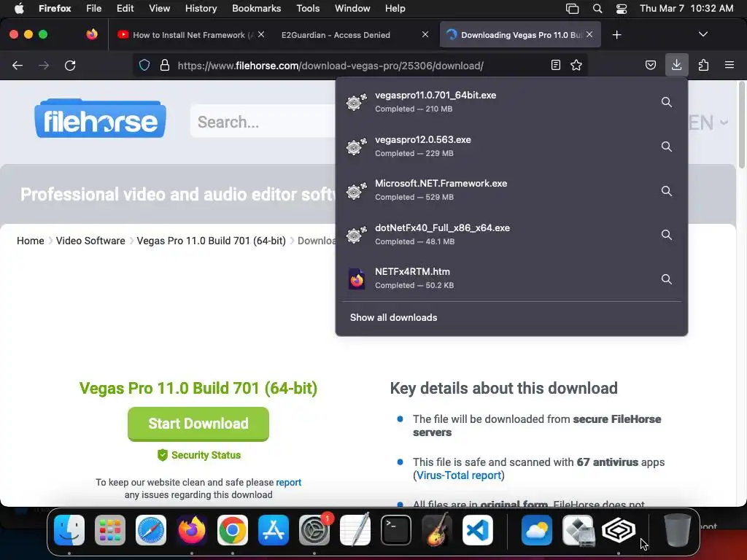Reload the current page
This screenshot has height=560, width=747.
click(70, 65)
